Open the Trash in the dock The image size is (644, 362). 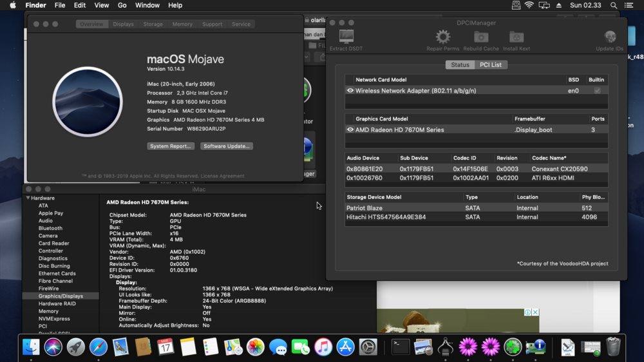click(613, 347)
